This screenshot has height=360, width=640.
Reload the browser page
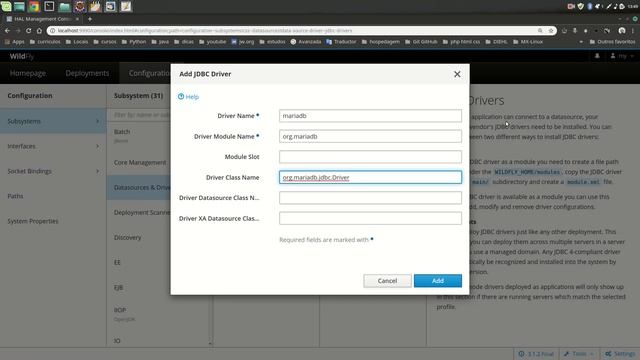pos(28,31)
